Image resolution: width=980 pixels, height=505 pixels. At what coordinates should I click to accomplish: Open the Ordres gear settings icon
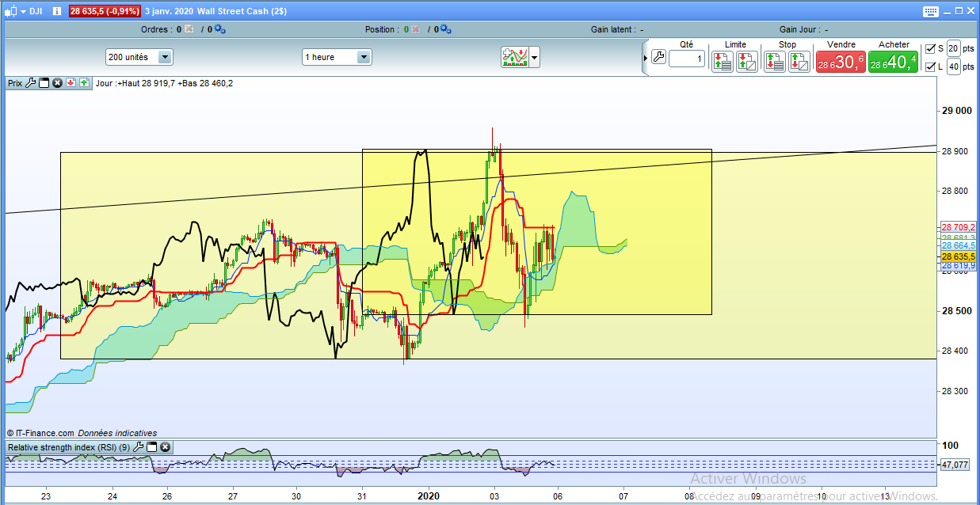coord(219,29)
